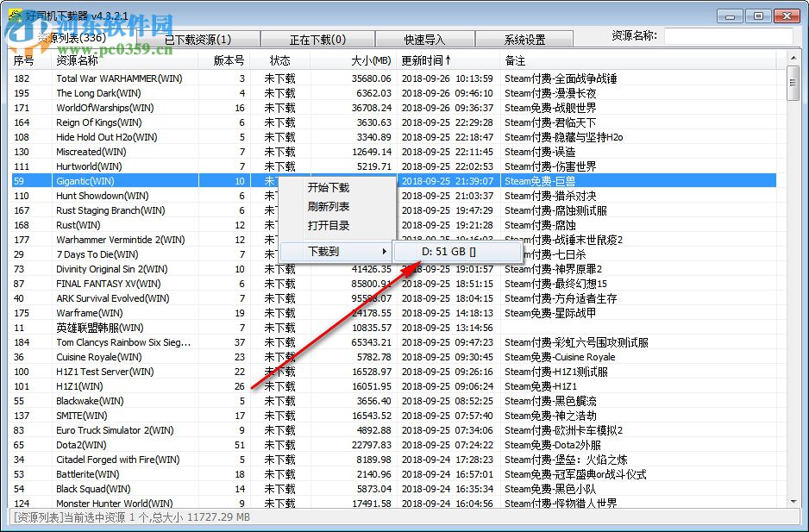
Task: Select the Miscreated(WIN) row
Action: pos(392,152)
